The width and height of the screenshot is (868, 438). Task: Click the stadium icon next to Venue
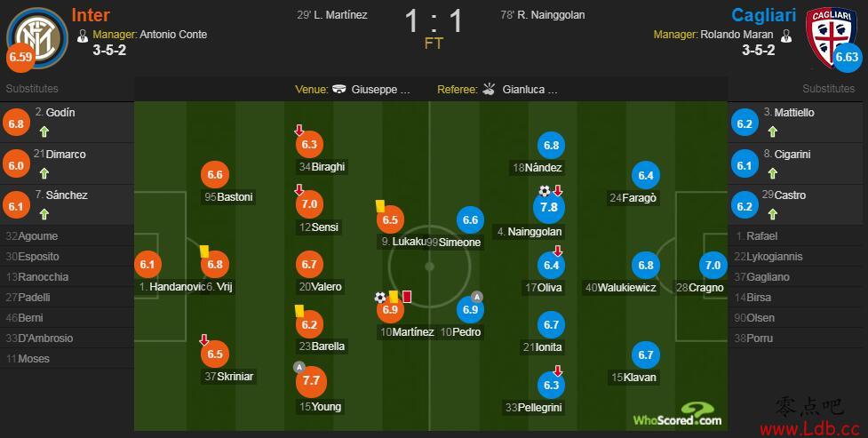point(338,89)
